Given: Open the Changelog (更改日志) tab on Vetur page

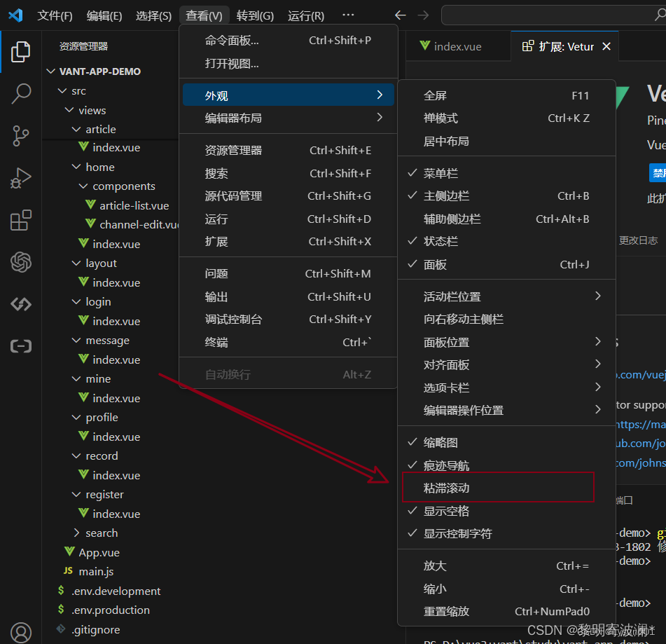Looking at the screenshot, I should click(x=638, y=240).
